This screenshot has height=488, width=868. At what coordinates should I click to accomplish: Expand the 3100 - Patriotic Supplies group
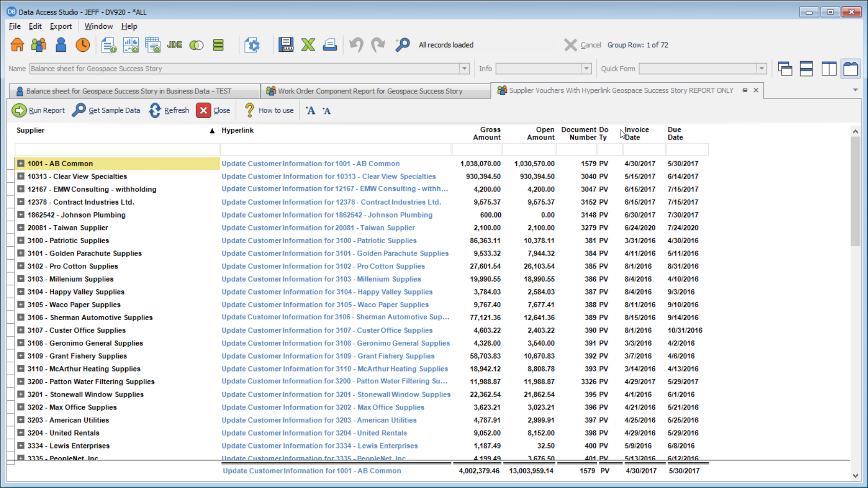(x=21, y=241)
